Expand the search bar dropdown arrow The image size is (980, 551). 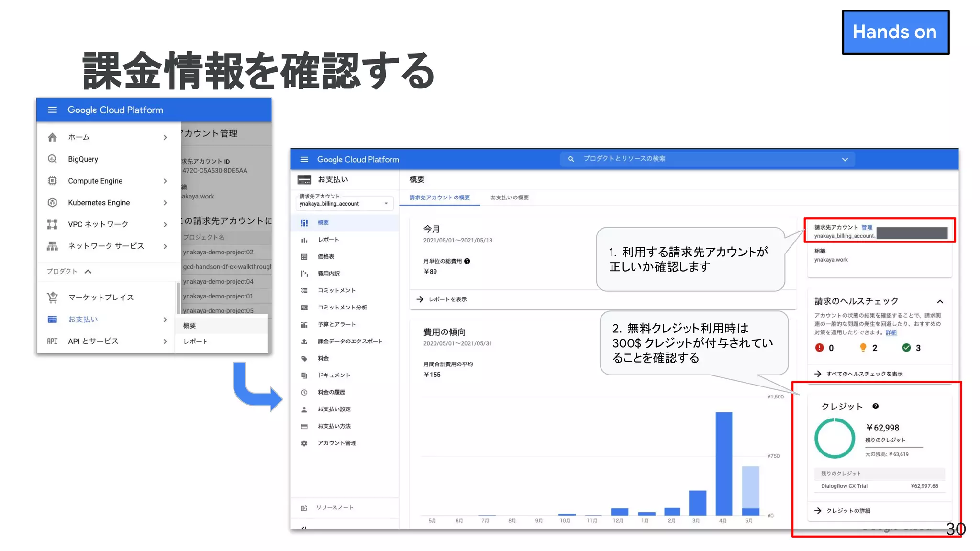tap(845, 159)
